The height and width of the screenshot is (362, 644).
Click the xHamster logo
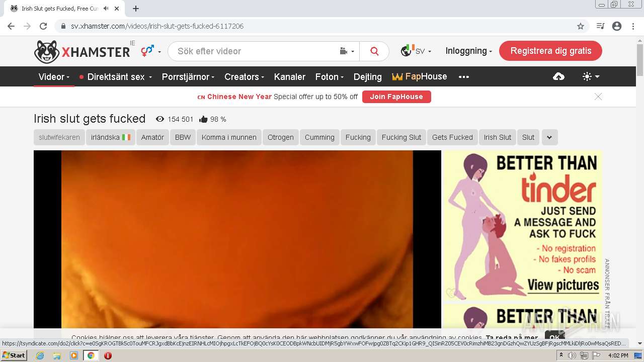(x=82, y=51)
